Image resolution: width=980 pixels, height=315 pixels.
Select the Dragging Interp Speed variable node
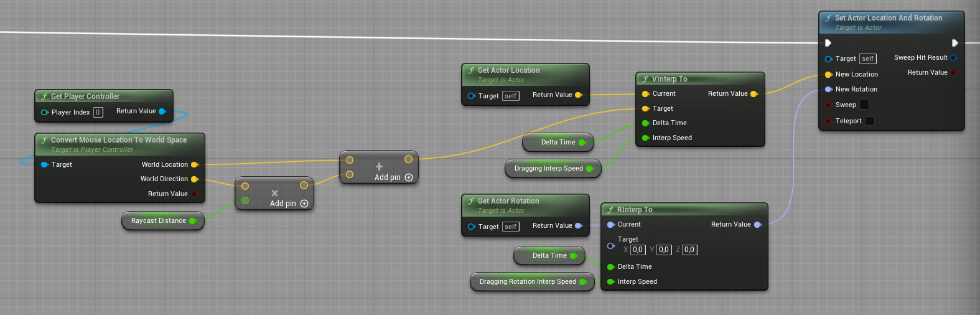tap(548, 168)
